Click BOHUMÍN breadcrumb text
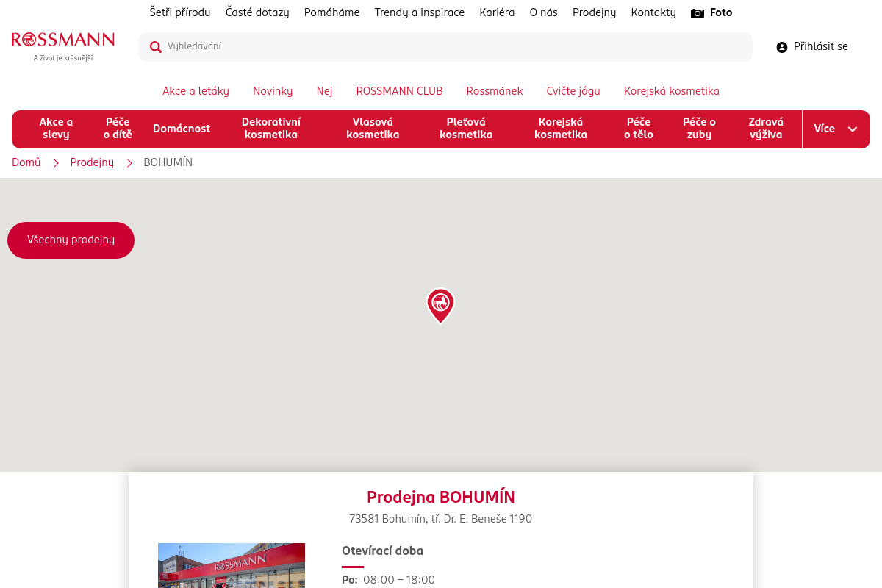Image resolution: width=882 pixels, height=588 pixels. click(x=168, y=162)
